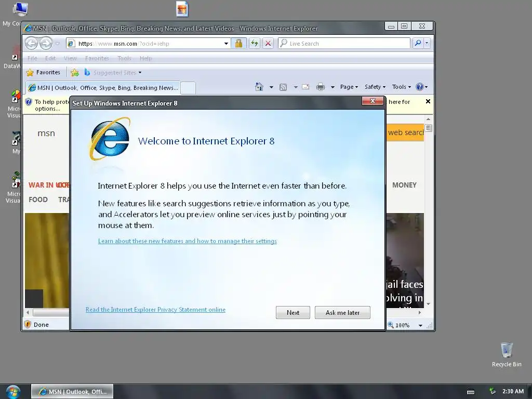The height and width of the screenshot is (399, 532).
Task: Click the Refresh page icon
Action: pos(255,43)
